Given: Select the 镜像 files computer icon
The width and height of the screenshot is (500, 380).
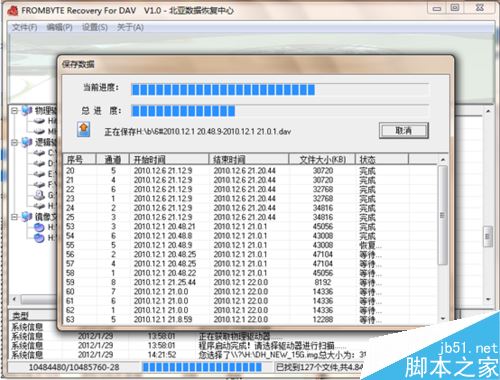Looking at the screenshot, I should click(27, 217).
